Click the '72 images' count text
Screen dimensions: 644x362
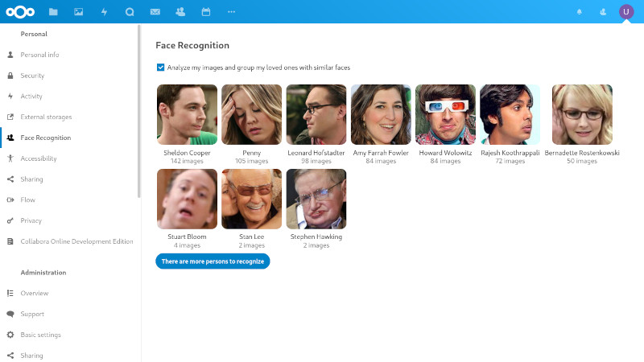point(510,161)
